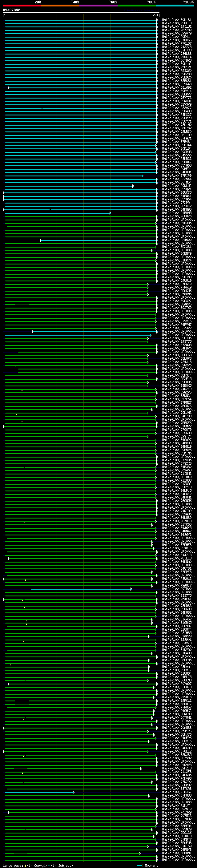Screen dimensions: 197x868
Task: Select hit label UniRef100_B7E434
Action: click(x=177, y=142)
